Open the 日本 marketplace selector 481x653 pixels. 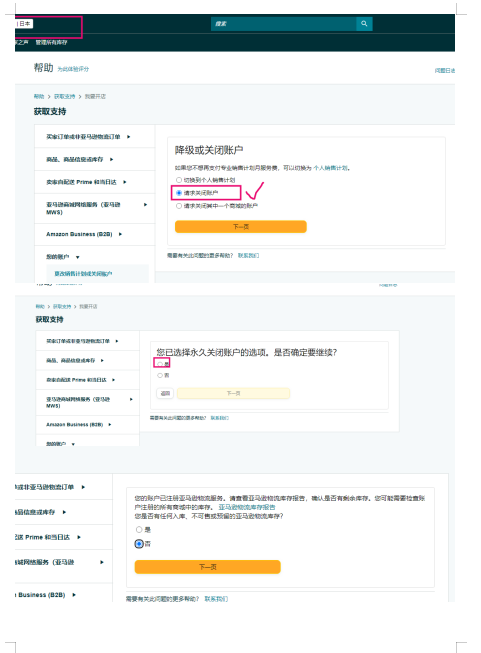[24, 24]
